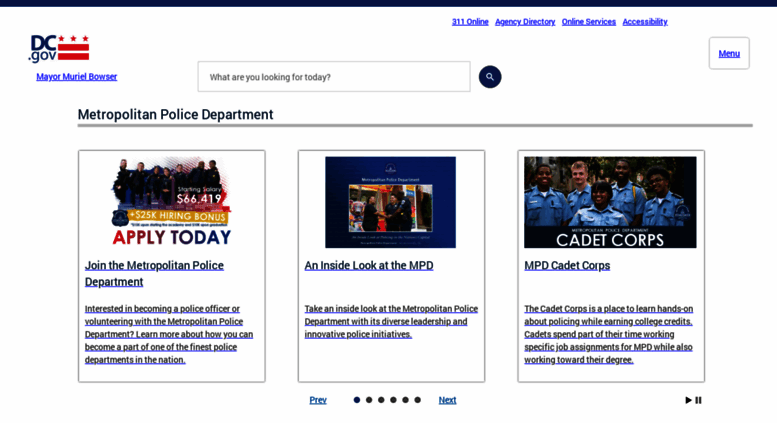Image resolution: width=777 pixels, height=423 pixels.
Task: Open 'Join the Metropolitan Police Department' heading link
Action: point(154,273)
